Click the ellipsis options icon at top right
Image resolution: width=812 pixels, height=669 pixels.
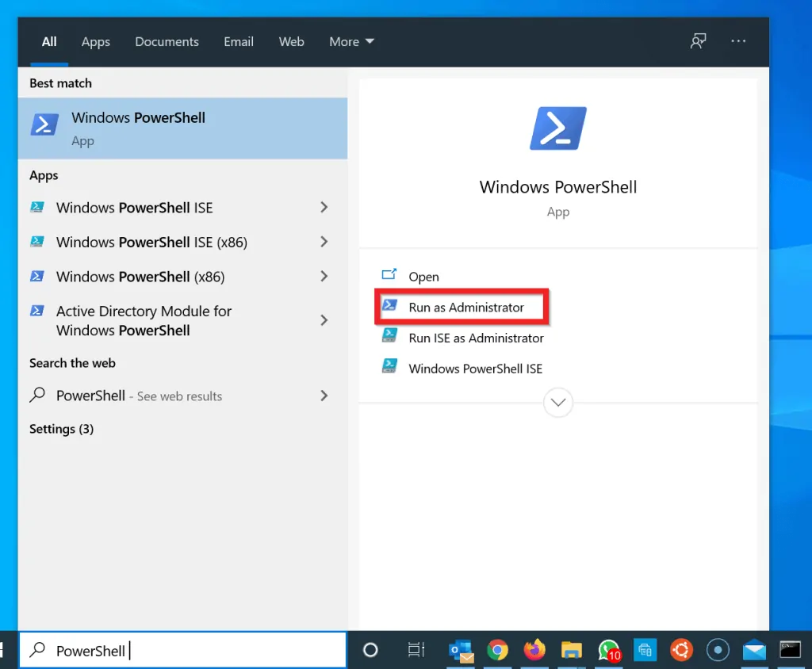pos(738,41)
